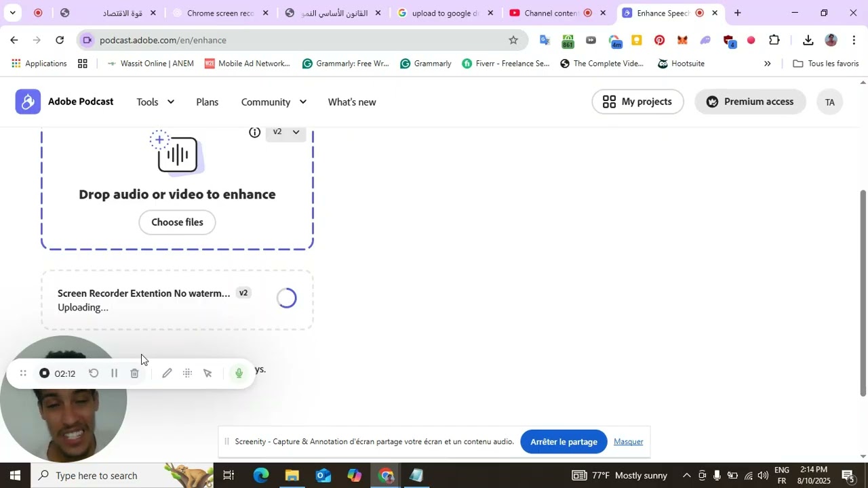Viewport: 868px width, 488px height.
Task: Click Arrêter le partage button
Action: (x=564, y=442)
